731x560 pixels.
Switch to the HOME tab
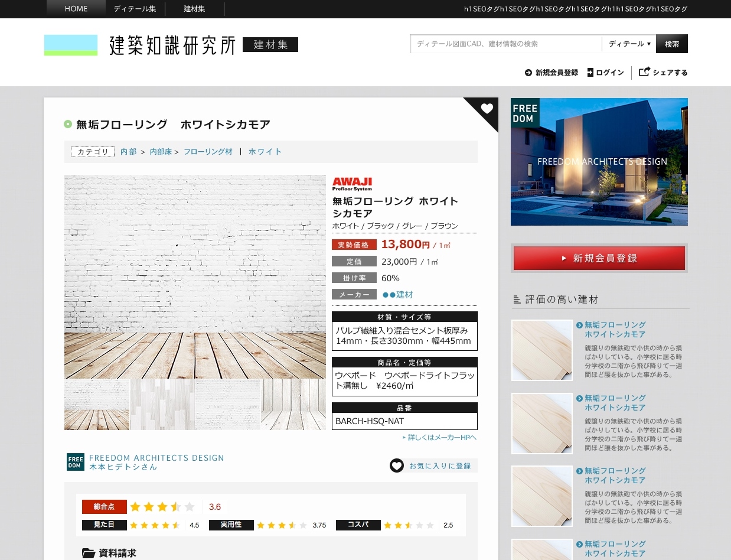[x=76, y=9]
